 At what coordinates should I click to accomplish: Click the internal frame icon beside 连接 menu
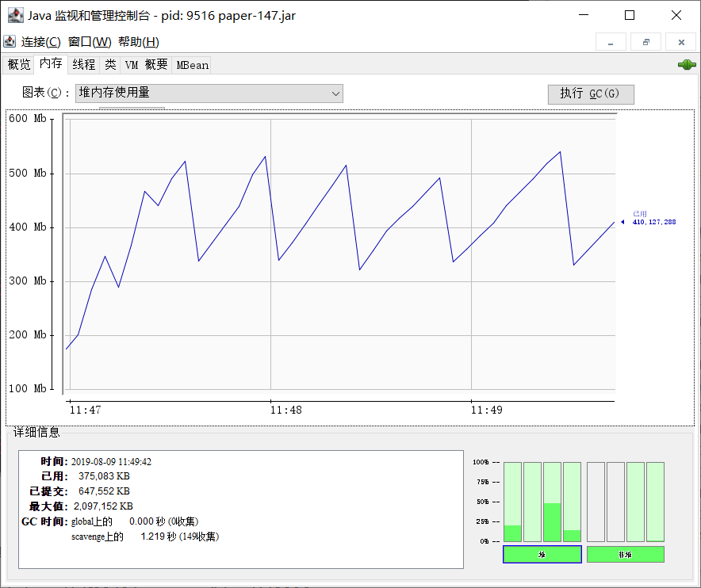tap(10, 41)
